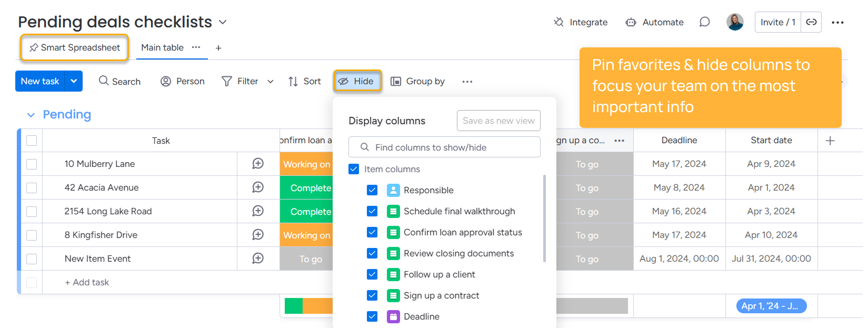Toggle the Item columns checkbox
The height and width of the screenshot is (328, 868).
[x=354, y=169]
